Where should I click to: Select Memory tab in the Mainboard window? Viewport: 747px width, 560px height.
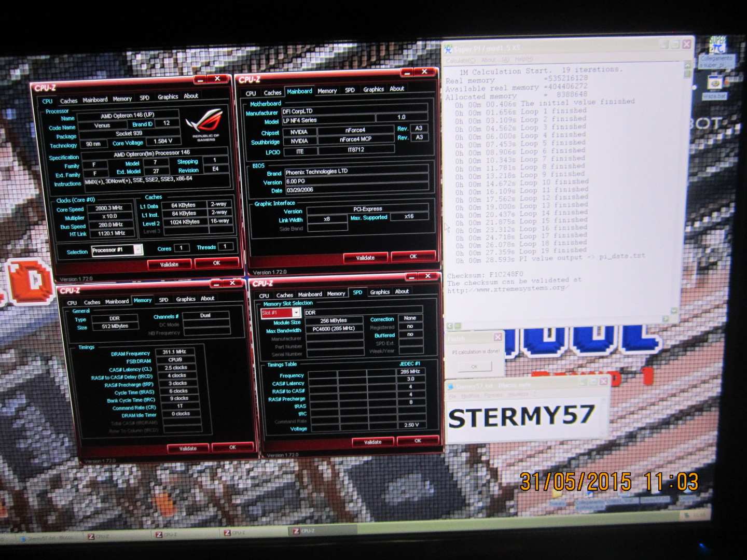coord(327,91)
